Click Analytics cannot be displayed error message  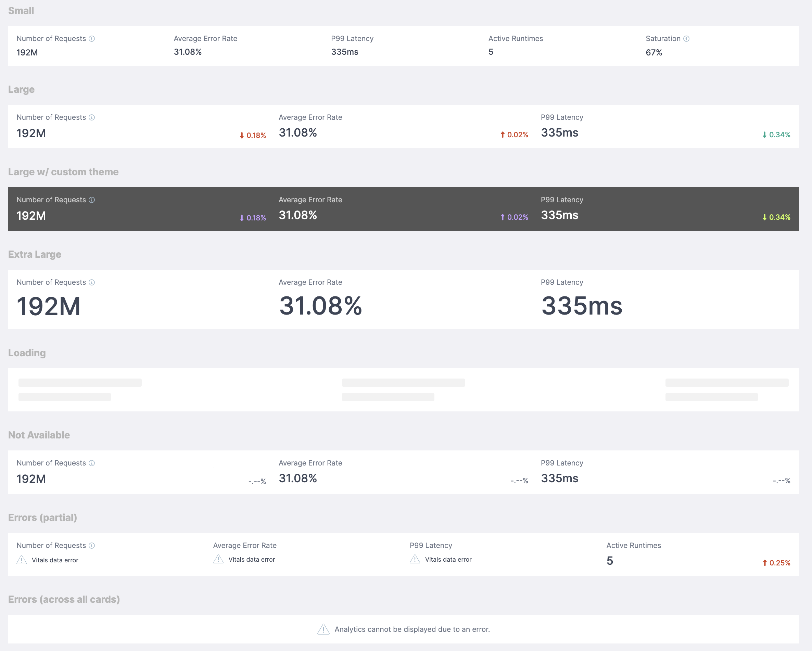(x=412, y=629)
